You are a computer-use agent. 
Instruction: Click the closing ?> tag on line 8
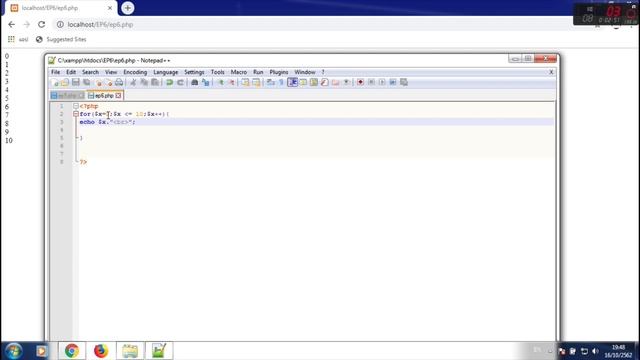(83, 162)
